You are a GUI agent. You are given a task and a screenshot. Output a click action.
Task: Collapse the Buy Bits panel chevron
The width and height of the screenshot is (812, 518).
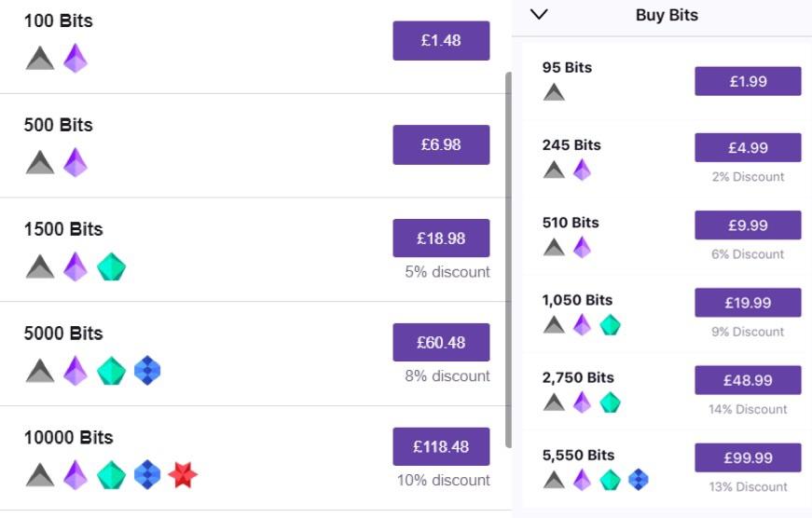coord(538,14)
